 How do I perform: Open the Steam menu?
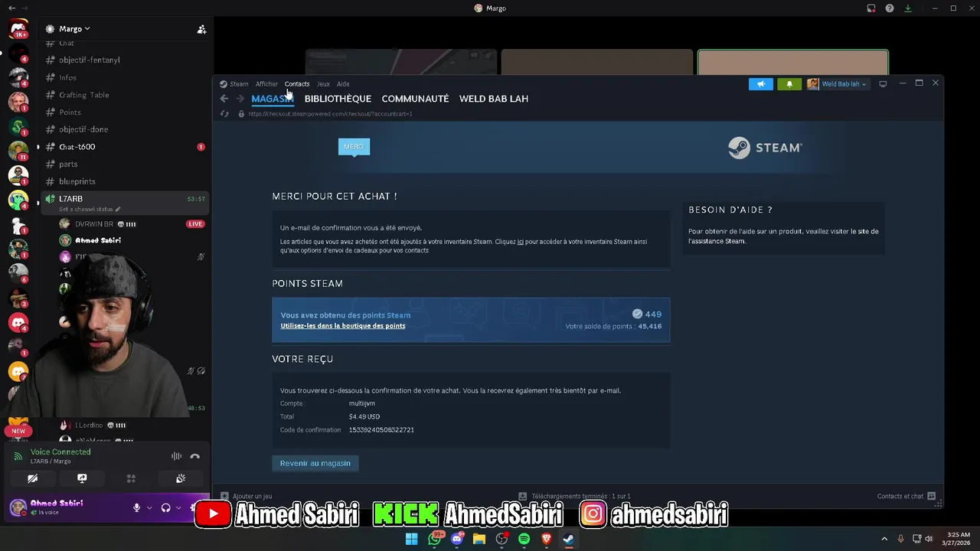pyautogui.click(x=239, y=84)
